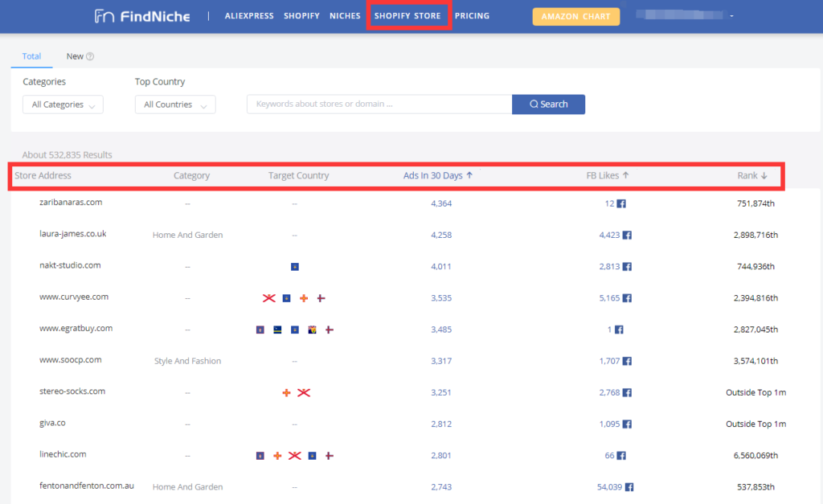Image resolution: width=823 pixels, height=504 pixels.
Task: Click Facebook icon in nakt-studio.com row
Action: [x=627, y=267]
